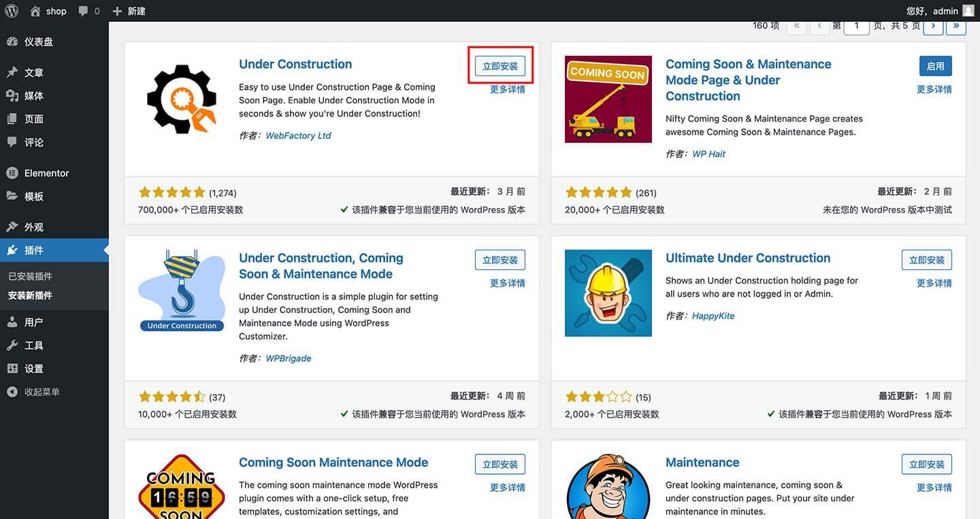Open comments bubble in admin bar
The image size is (980, 519).
88,11
